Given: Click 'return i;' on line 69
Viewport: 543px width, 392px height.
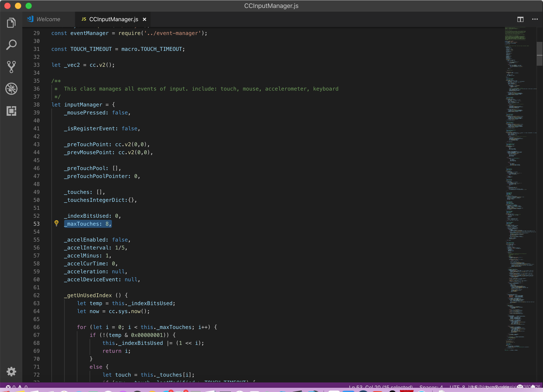Looking at the screenshot, I should coord(117,351).
